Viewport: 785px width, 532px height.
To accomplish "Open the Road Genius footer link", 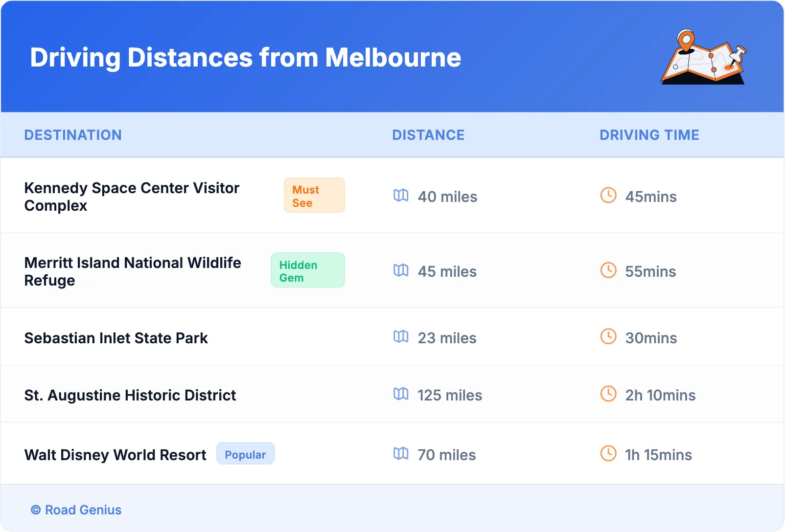I will [x=76, y=510].
